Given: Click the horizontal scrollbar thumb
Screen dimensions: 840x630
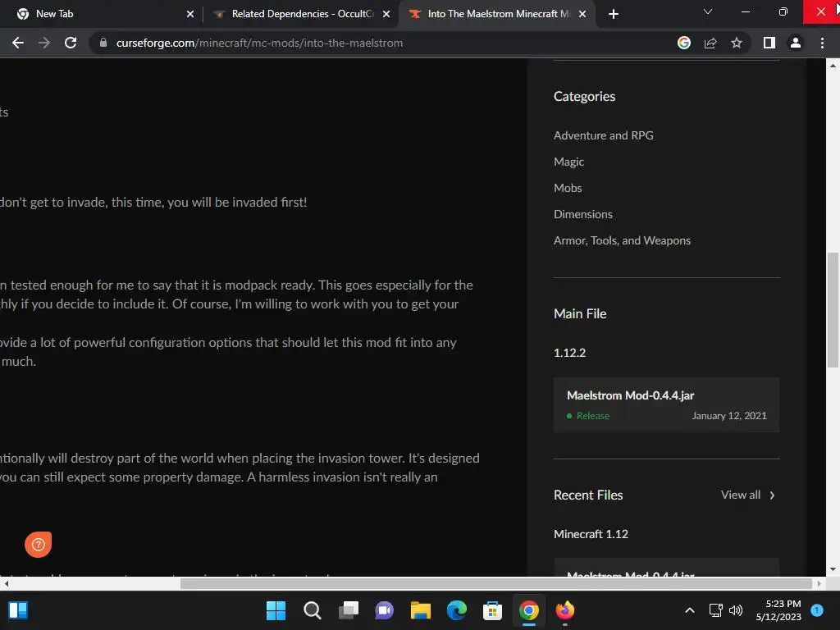Looking at the screenshot, I should click(495, 583).
